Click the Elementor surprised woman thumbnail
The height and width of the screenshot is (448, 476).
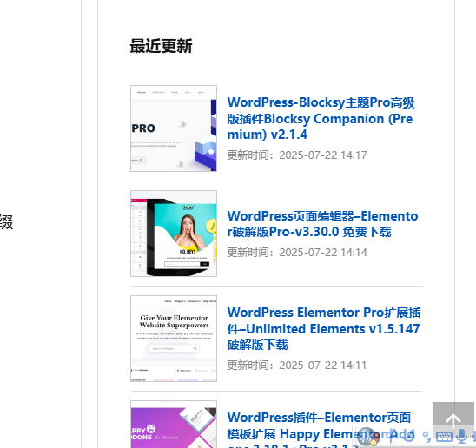pos(174,234)
